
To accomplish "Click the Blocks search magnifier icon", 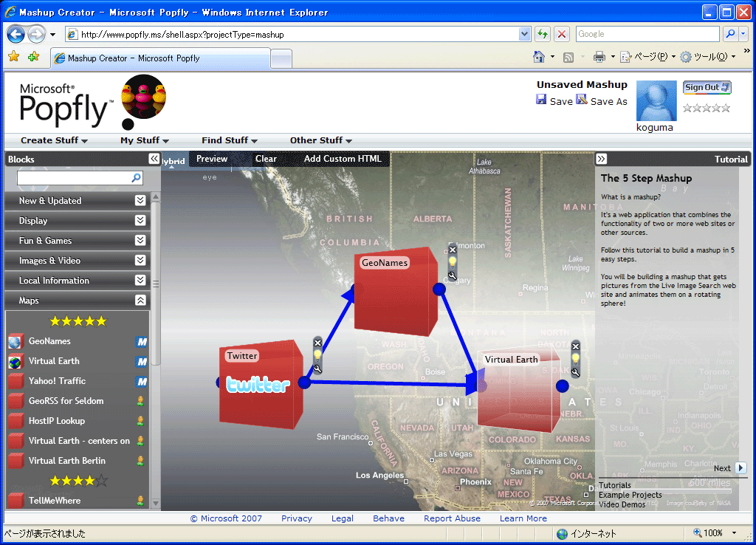I will 137,178.
